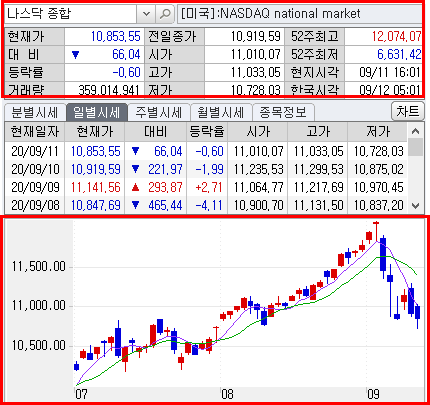
Task: Switch to the 분별시세 tab
Action: coord(35,112)
